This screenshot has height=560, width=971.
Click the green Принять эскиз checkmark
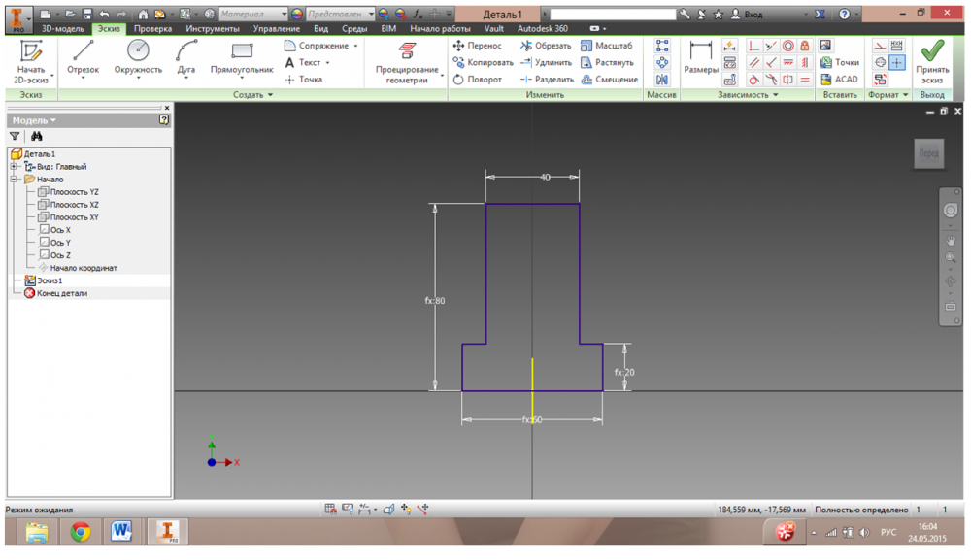click(932, 51)
